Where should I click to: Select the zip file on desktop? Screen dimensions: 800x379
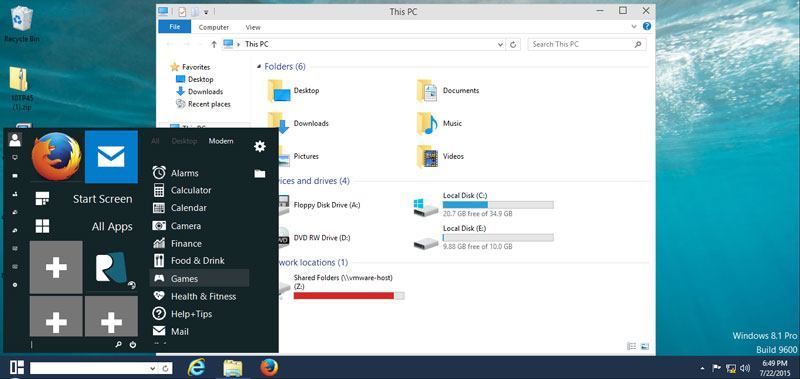21,89
